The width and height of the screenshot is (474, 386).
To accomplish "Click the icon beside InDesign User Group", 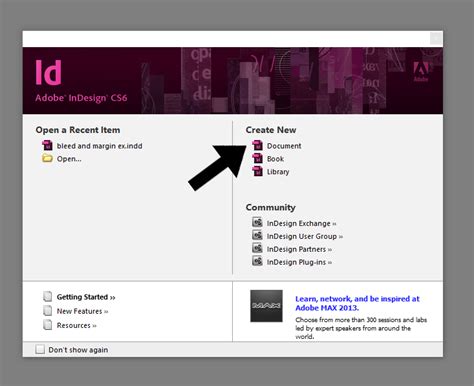I will (x=257, y=235).
